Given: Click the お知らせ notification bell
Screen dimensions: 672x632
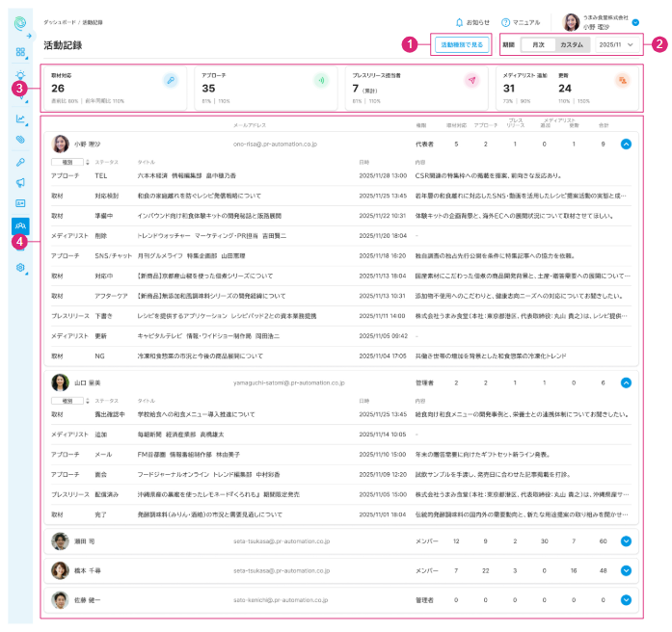Looking at the screenshot, I should point(472,21).
